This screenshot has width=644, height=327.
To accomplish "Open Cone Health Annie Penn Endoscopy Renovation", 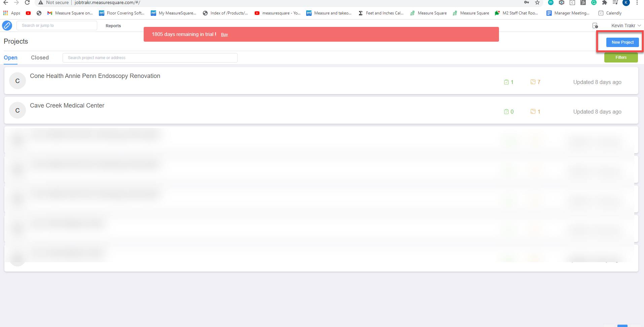I will coord(95,76).
